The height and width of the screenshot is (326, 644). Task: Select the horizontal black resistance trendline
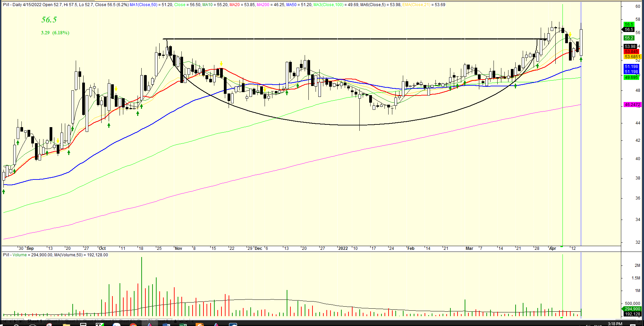point(340,39)
